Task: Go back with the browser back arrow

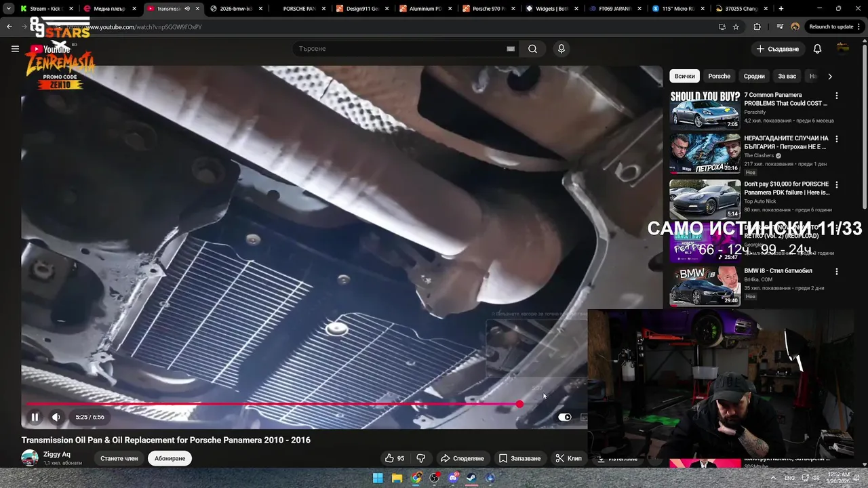Action: click(9, 27)
